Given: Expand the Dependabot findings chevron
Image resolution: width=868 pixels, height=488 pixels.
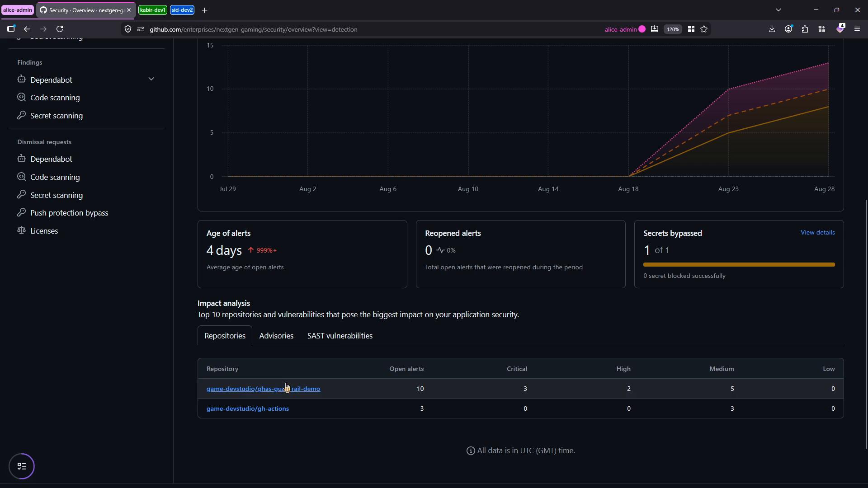Looking at the screenshot, I should tap(151, 79).
